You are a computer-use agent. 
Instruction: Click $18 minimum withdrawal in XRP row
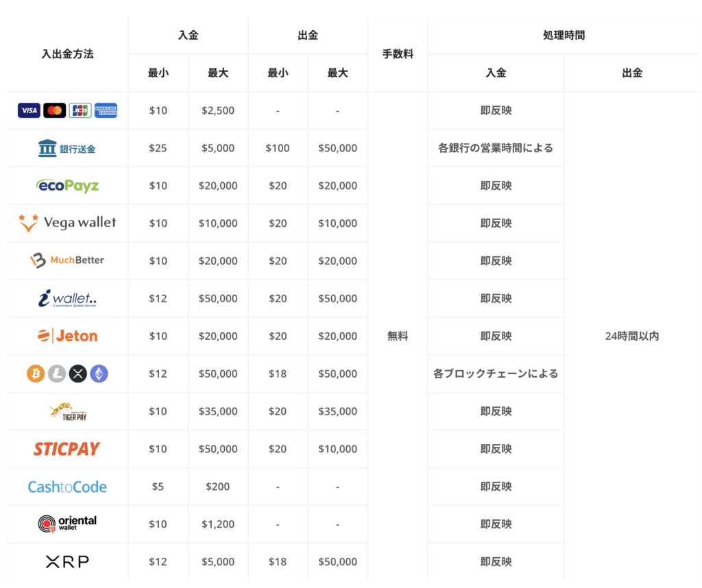pos(278,561)
